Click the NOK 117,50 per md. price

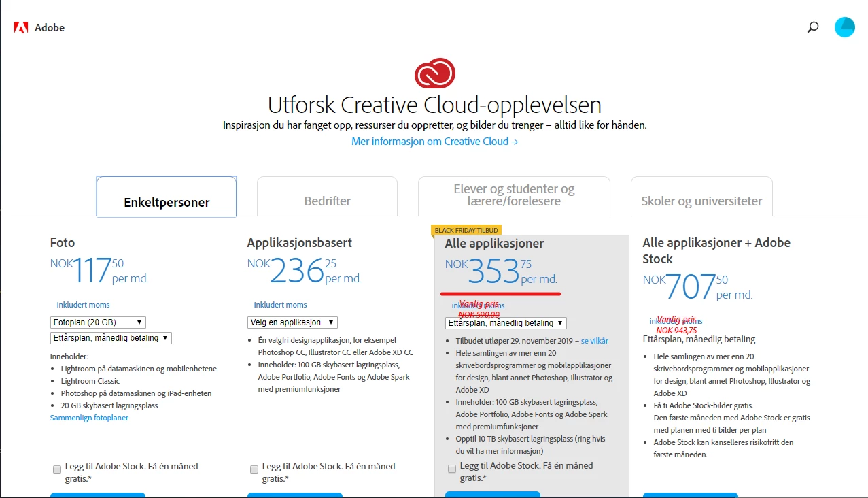pyautogui.click(x=99, y=271)
